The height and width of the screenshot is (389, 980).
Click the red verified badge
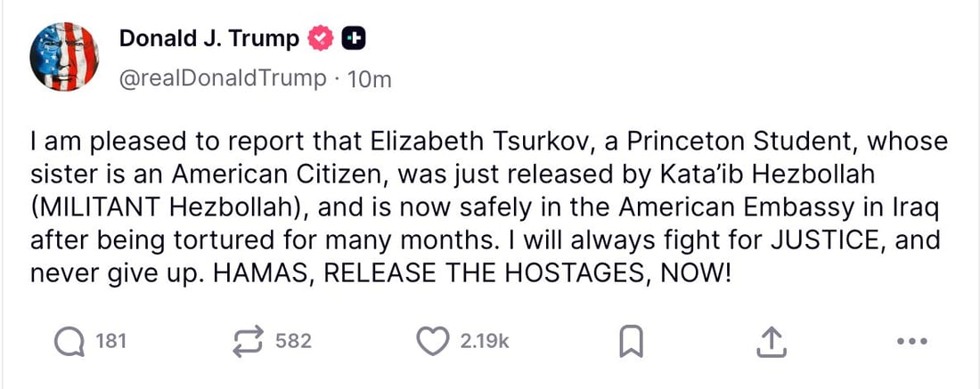(321, 38)
